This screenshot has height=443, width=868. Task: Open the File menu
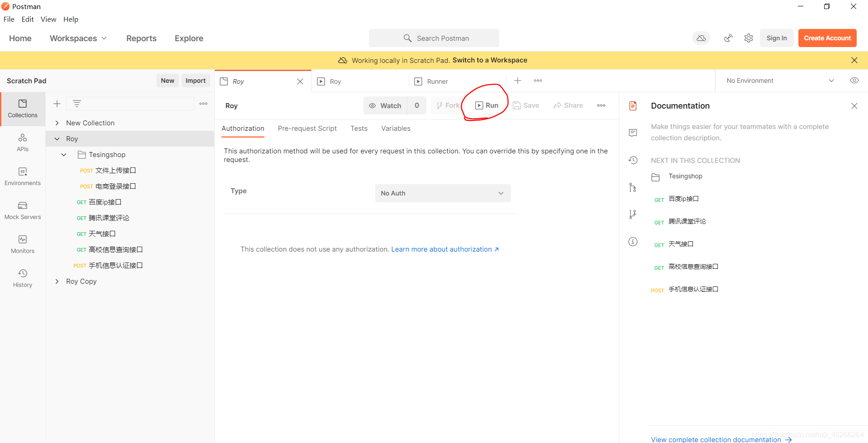point(9,19)
